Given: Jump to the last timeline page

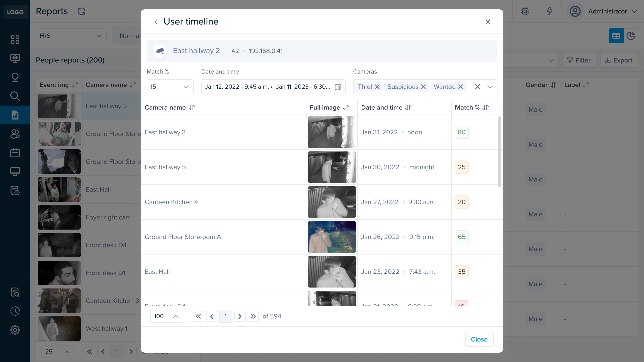Looking at the screenshot, I should tap(253, 316).
